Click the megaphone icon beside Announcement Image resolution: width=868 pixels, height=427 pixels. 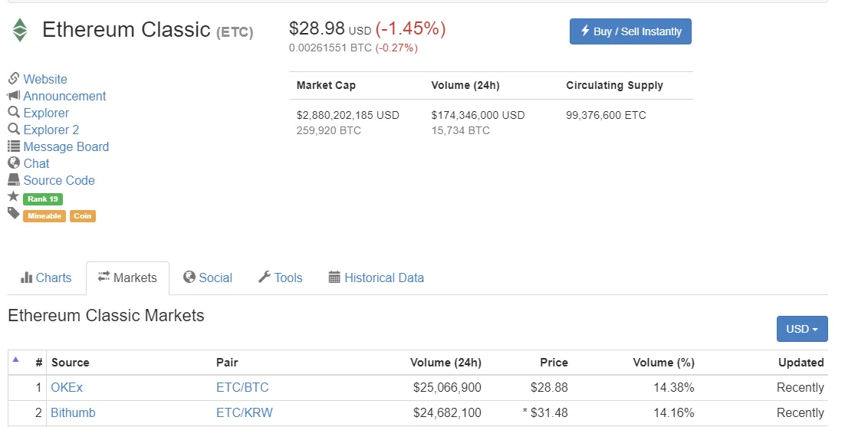coord(14,95)
